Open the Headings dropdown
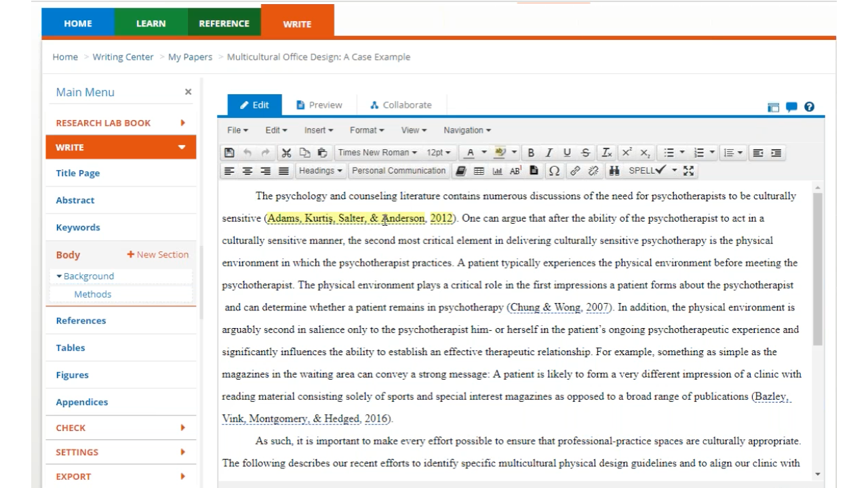This screenshot has height=488, width=868. (321, 171)
